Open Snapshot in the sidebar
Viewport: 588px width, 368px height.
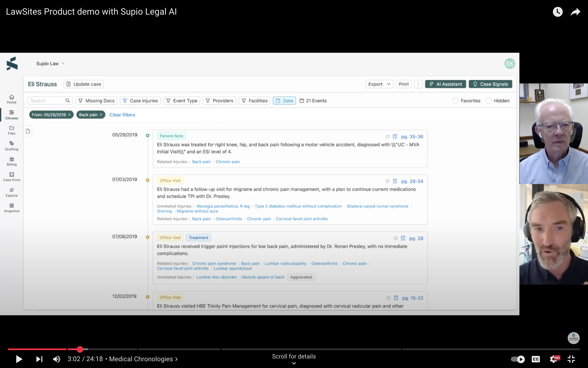tap(12, 208)
